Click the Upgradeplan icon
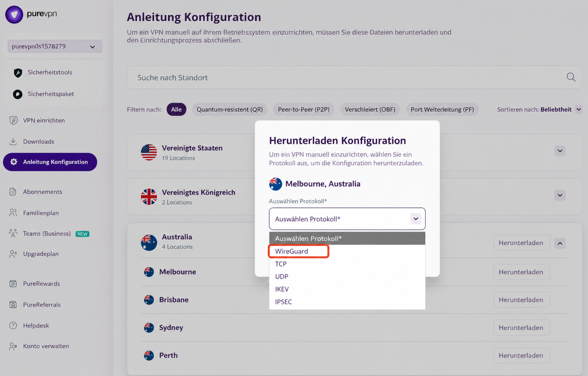588x376 pixels. point(13,254)
